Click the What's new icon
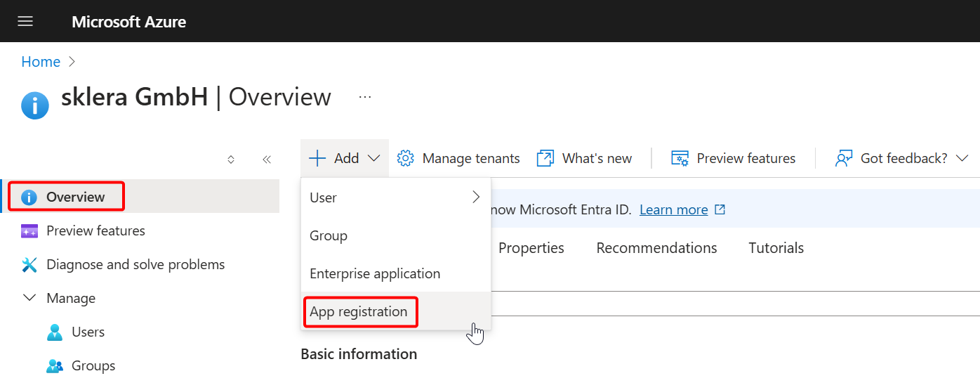 pyautogui.click(x=545, y=158)
